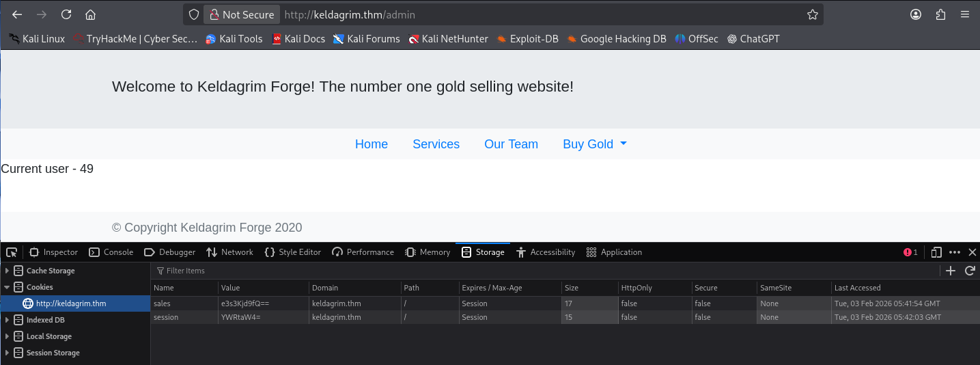Switch to the Console tab

111,252
